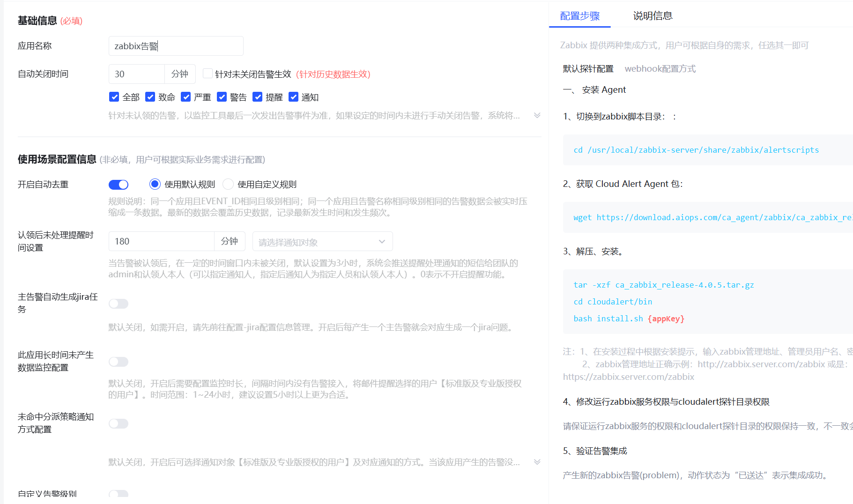Uncheck the 警告 severity checkbox
The image size is (853, 504).
[222, 97]
